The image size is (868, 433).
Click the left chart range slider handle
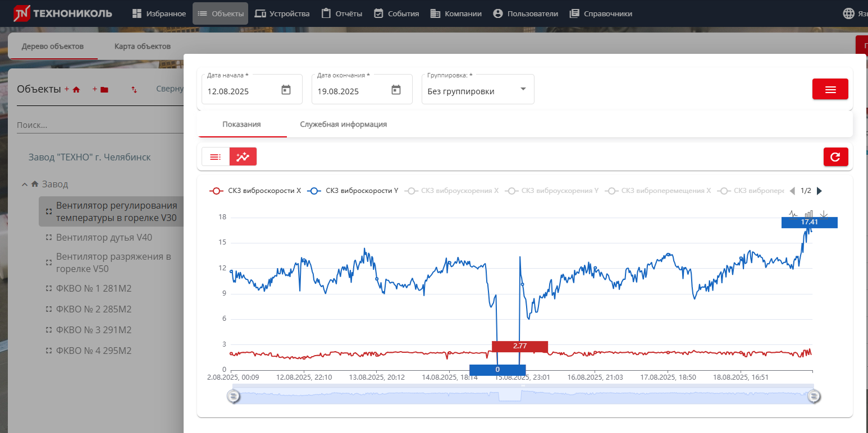tap(234, 397)
